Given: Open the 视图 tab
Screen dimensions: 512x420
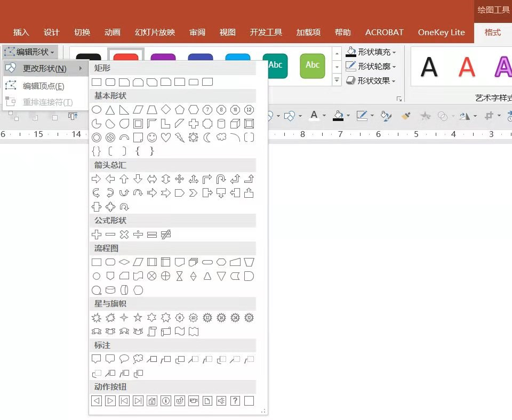Looking at the screenshot, I should tap(228, 33).
